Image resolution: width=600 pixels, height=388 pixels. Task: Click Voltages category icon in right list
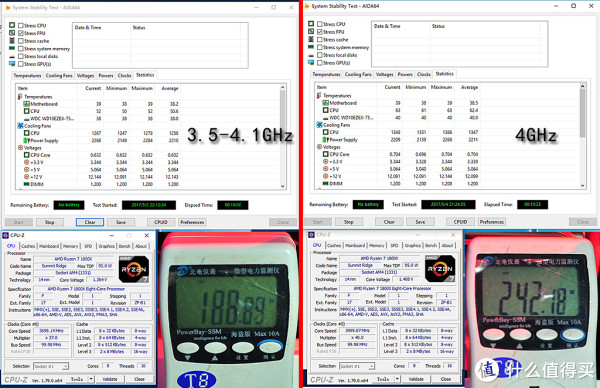(320, 147)
